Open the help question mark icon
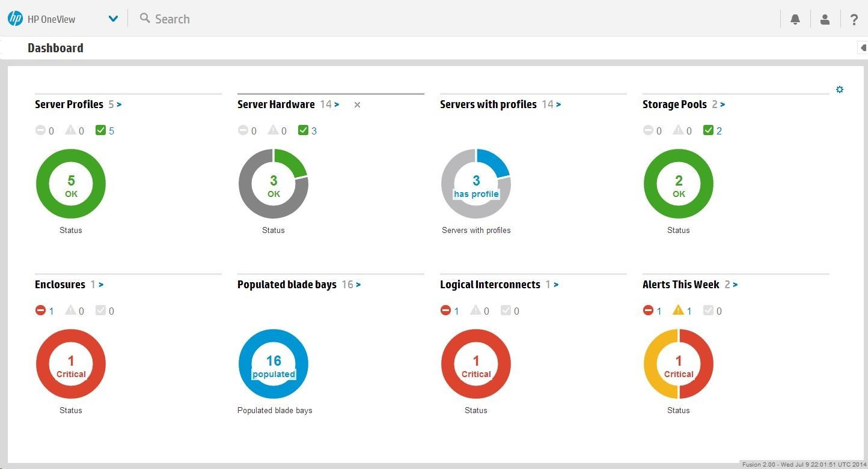Image resolution: width=868 pixels, height=469 pixels. (854, 19)
